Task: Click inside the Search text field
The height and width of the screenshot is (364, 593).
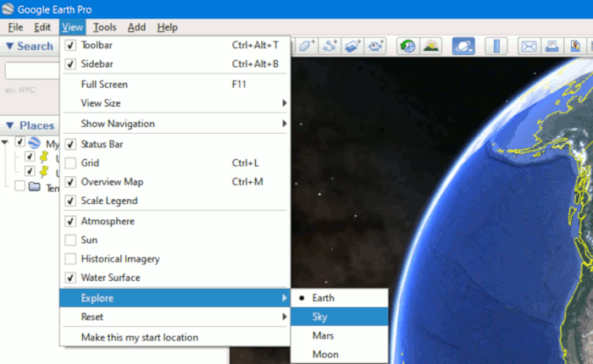Action: [x=32, y=70]
